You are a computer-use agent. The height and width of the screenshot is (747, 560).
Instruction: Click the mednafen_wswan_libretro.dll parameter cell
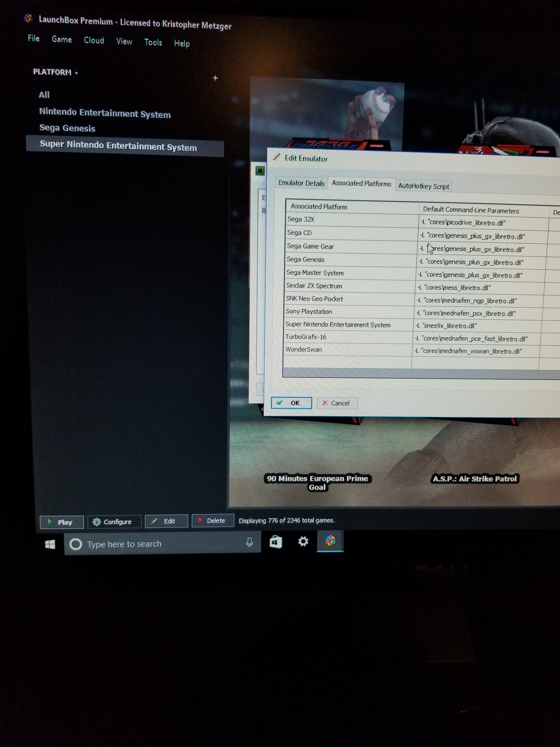[477, 351]
